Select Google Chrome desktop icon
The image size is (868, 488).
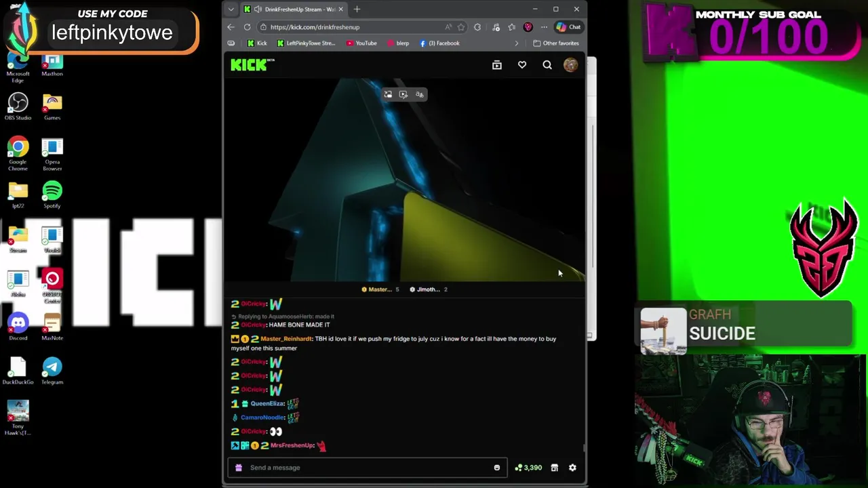[18, 154]
